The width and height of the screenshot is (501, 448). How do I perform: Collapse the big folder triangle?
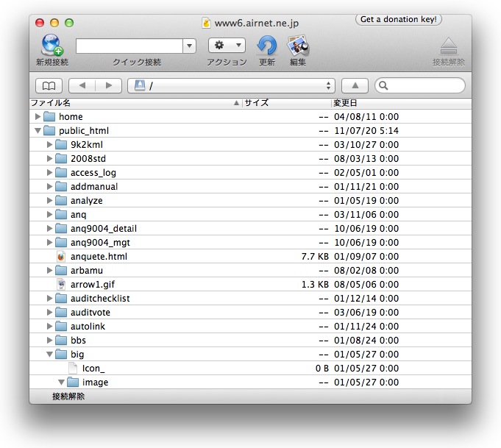click(x=49, y=354)
